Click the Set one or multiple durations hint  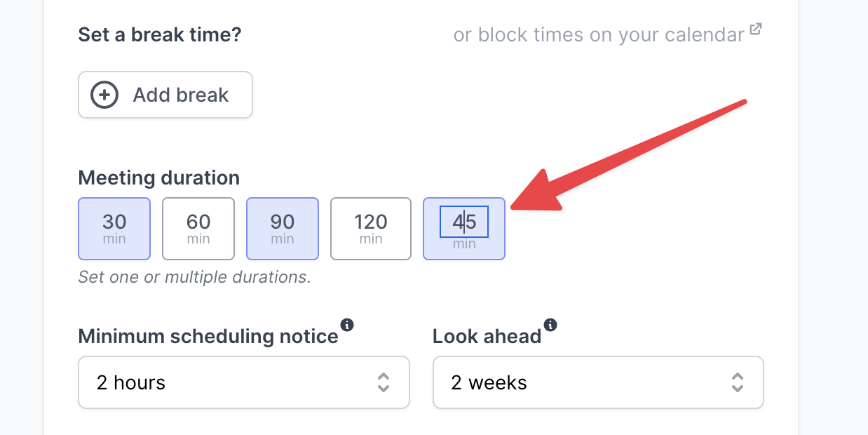coord(194,277)
